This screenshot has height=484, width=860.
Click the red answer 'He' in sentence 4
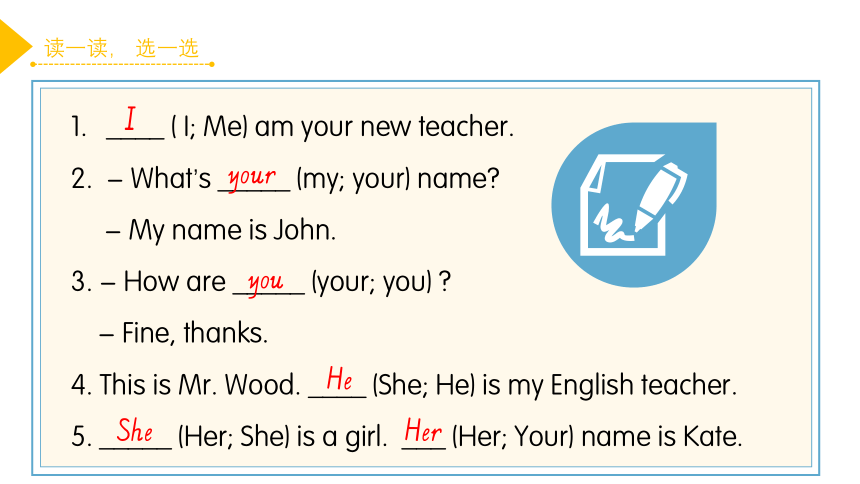[x=339, y=379]
